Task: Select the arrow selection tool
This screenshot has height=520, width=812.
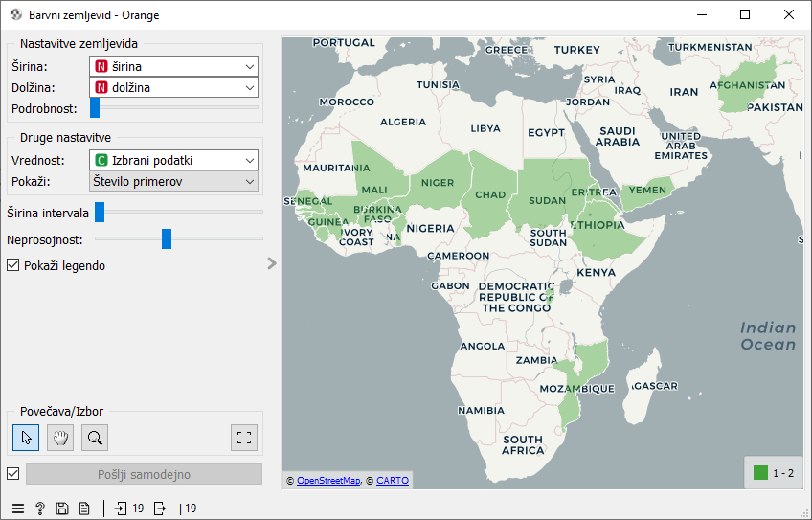Action: 26,438
